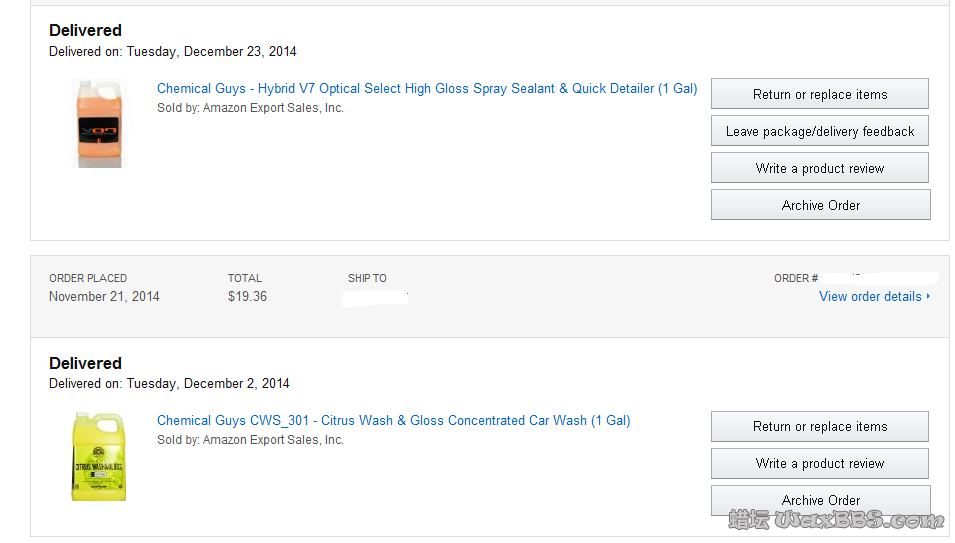The height and width of the screenshot is (543, 955).
Task: Click Leave package/delivery feedback button
Action: coord(819,131)
